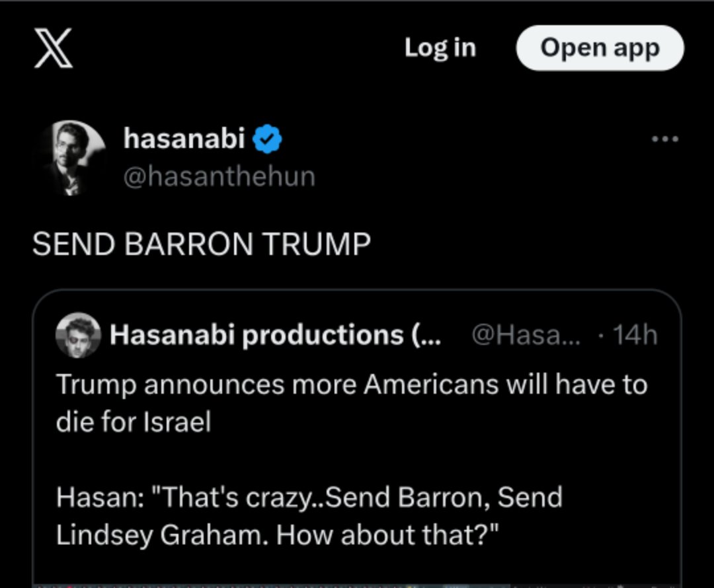Click the "Lindsey Graham. How about that?" line

[278, 535]
